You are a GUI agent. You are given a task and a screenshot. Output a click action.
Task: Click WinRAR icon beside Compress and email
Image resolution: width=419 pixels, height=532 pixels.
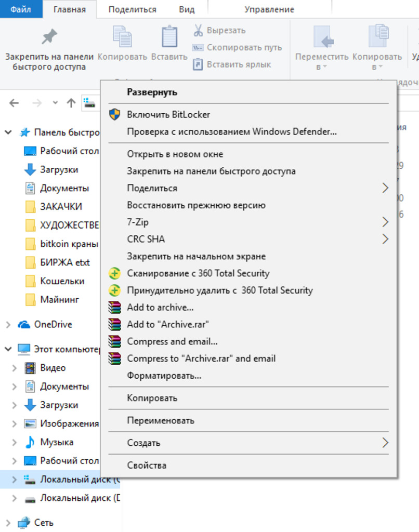coord(114,341)
